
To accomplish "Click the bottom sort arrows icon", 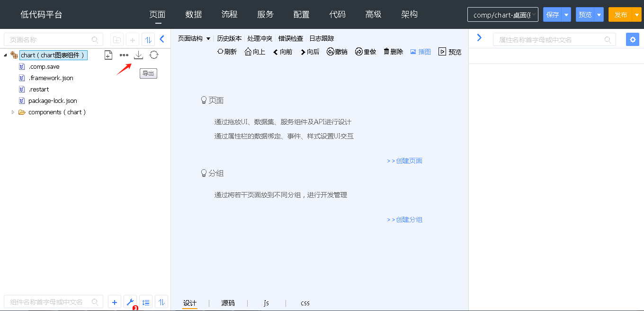I will point(161,302).
